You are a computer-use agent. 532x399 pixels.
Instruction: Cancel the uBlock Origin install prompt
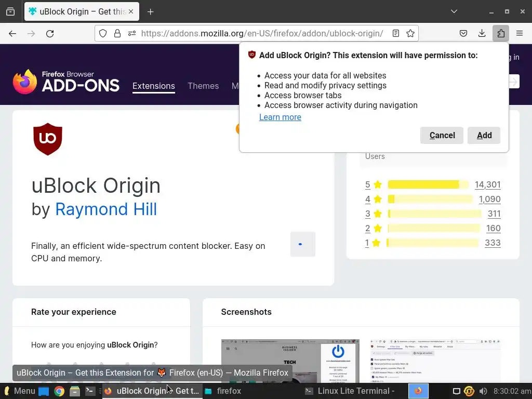pos(442,136)
